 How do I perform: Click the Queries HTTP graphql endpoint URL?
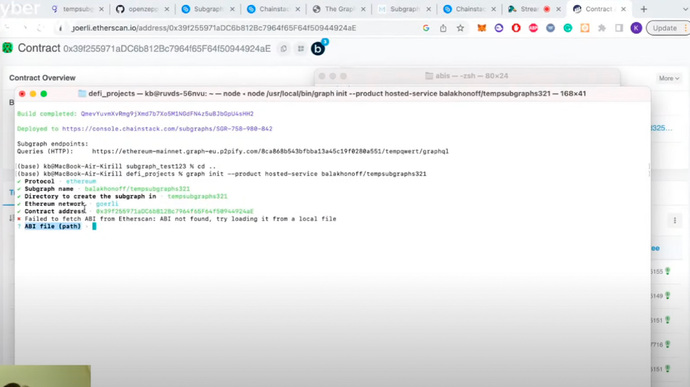(x=270, y=151)
